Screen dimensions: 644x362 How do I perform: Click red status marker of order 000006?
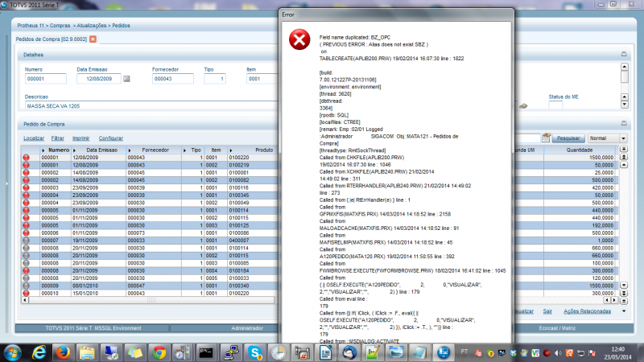click(26, 232)
